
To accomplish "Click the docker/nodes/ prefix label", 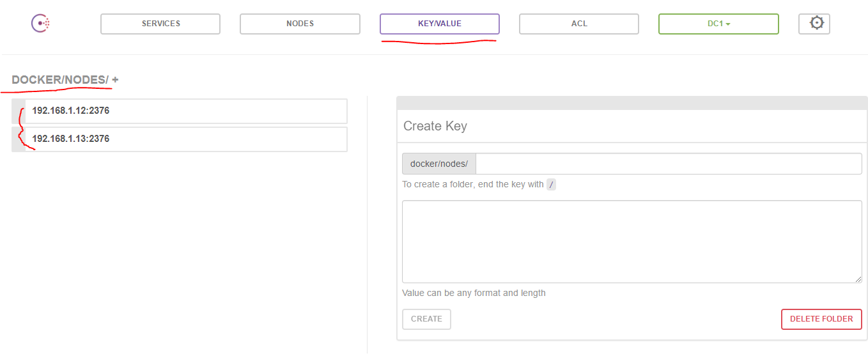I will tap(439, 164).
